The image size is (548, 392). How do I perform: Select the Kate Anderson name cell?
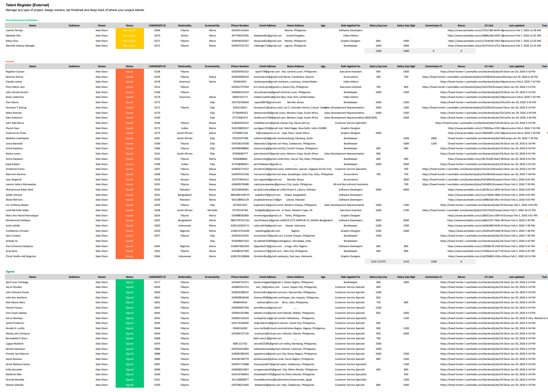click(14, 118)
